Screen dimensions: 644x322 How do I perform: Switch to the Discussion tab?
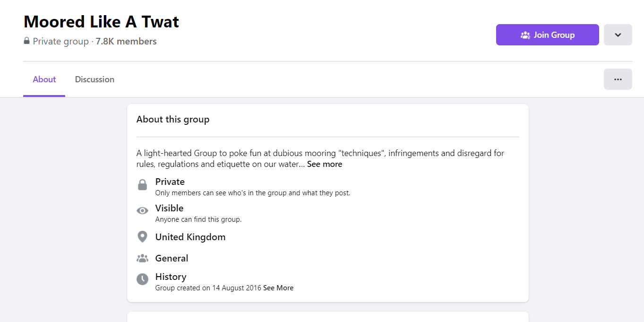(94, 79)
